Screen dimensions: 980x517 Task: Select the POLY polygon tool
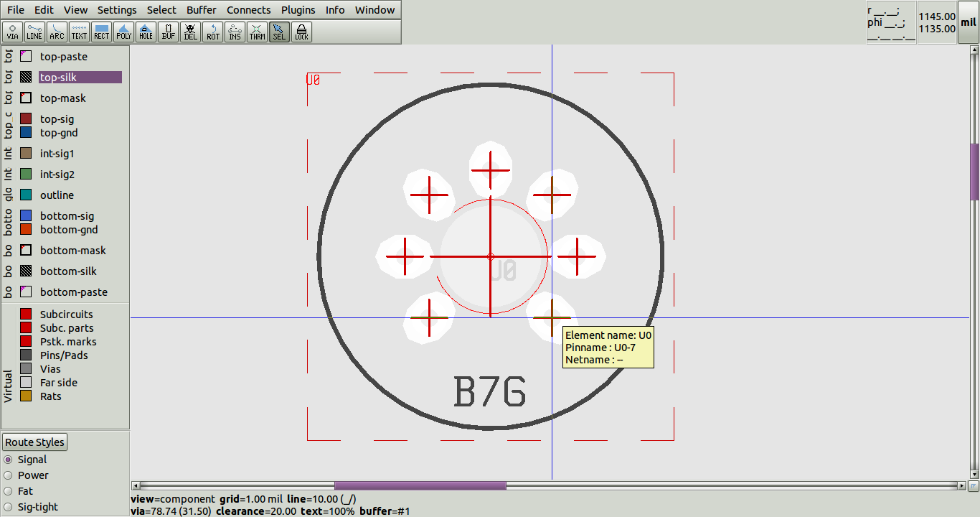click(x=123, y=32)
